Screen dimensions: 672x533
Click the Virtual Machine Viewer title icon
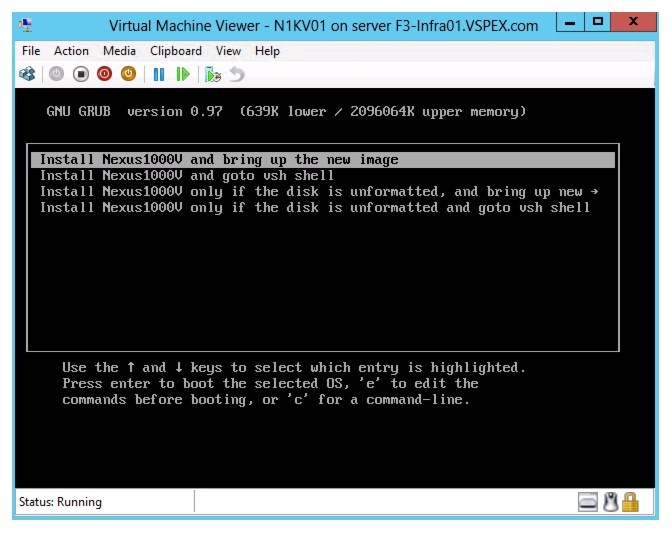pos(26,26)
